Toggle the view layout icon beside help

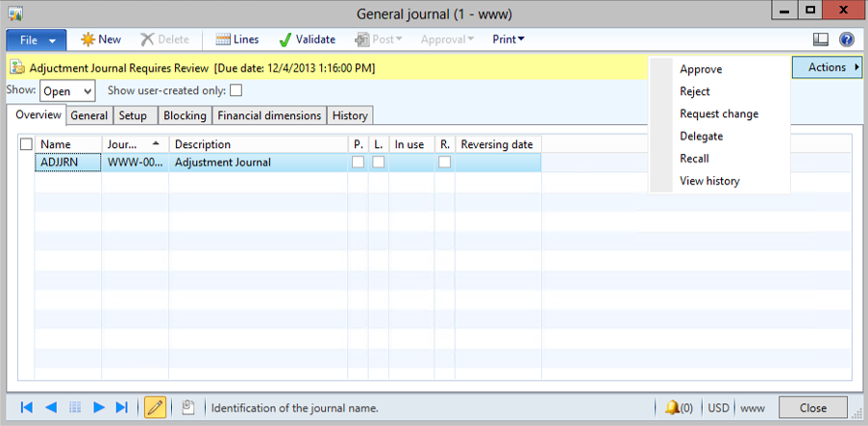click(821, 39)
